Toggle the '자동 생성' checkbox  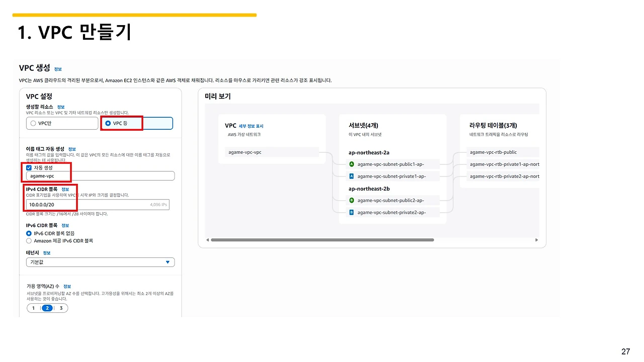pyautogui.click(x=29, y=167)
